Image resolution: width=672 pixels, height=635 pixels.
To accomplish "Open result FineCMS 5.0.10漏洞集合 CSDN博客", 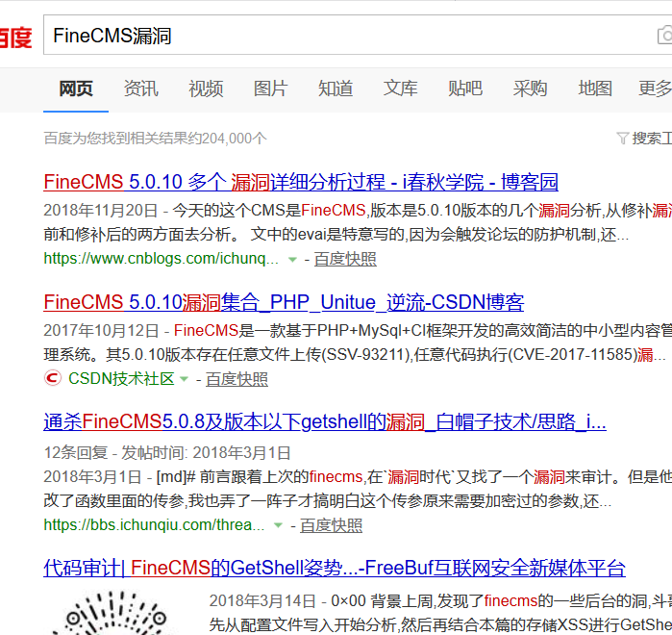I will point(284,302).
